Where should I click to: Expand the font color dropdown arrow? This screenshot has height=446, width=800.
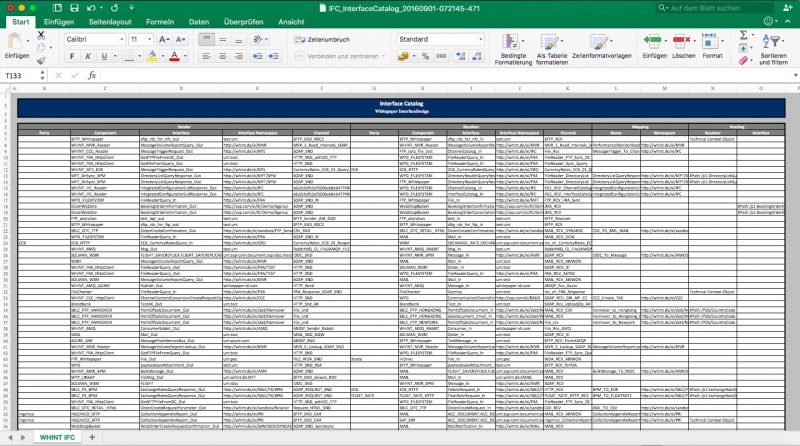tap(185, 56)
